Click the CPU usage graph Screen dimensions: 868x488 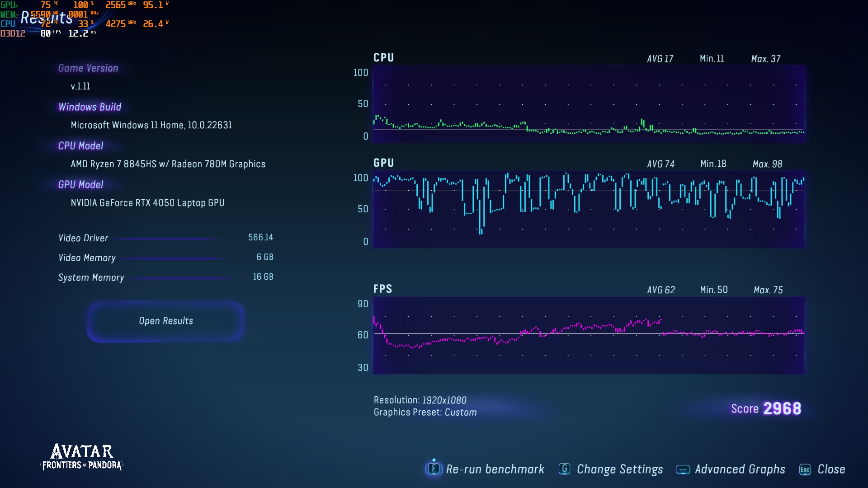pyautogui.click(x=588, y=104)
